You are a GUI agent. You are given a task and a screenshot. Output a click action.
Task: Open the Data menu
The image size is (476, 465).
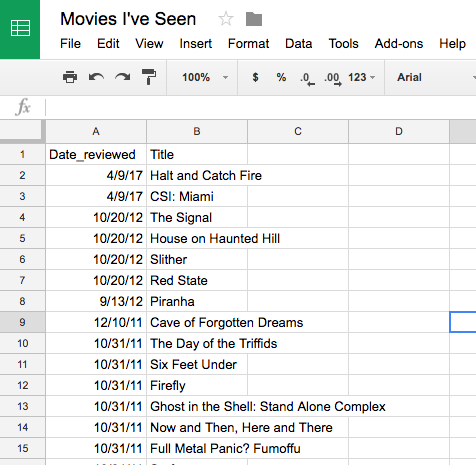(x=299, y=44)
